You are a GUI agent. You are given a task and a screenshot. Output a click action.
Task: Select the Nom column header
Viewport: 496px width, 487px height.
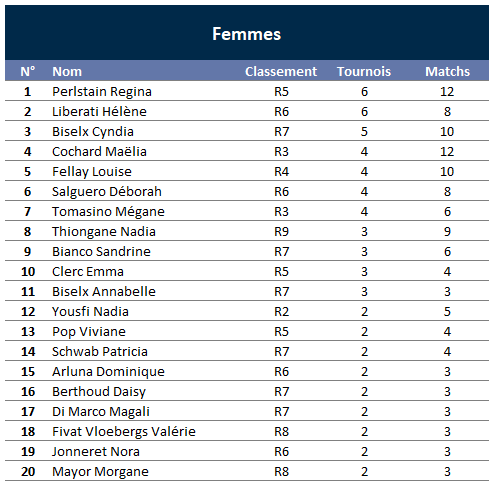67,71
